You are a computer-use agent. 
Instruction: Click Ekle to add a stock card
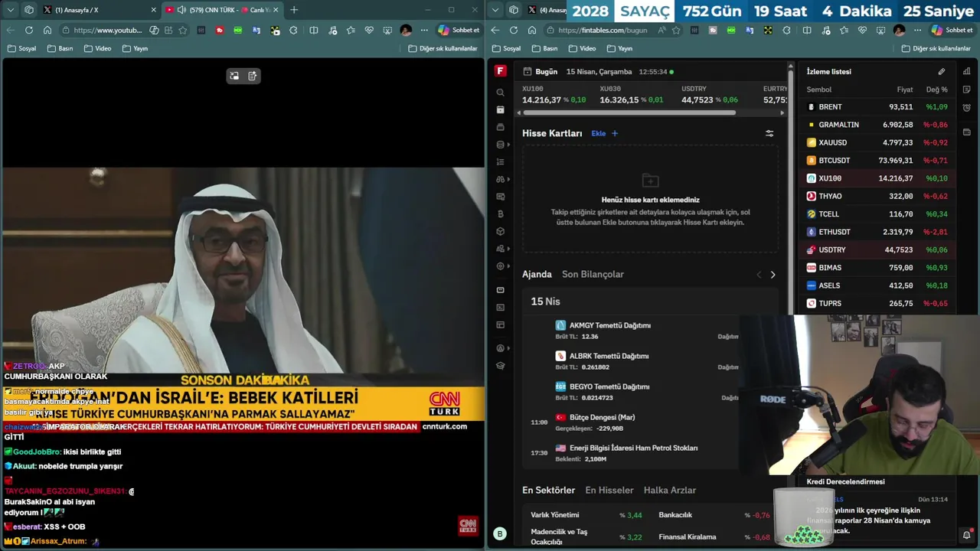tap(604, 133)
